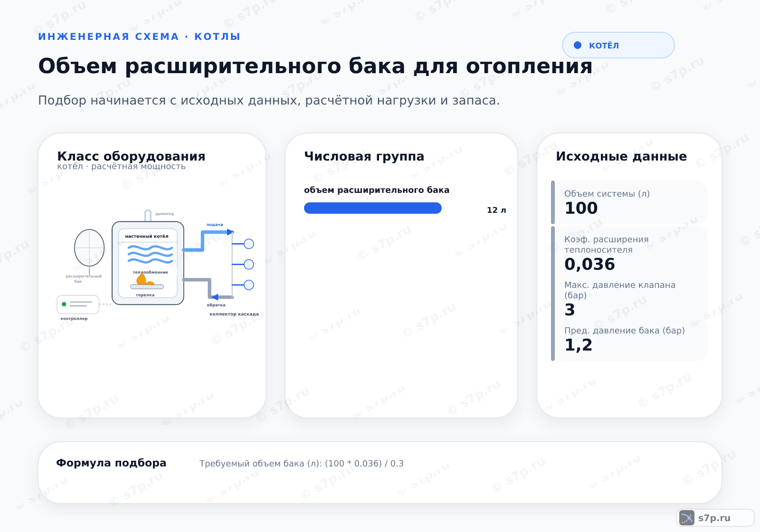Screen dimensions: 760x532
Task: Click the 'Числовая группа' heading
Action: 364,156
